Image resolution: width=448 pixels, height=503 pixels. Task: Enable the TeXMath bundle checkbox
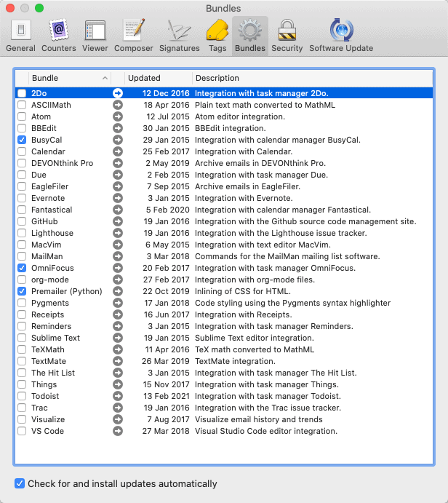[22, 349]
